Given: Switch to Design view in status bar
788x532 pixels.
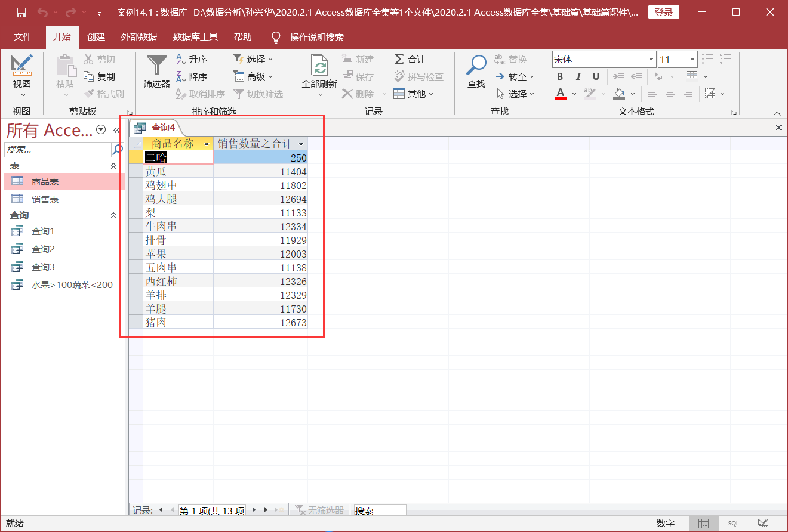Looking at the screenshot, I should 763,524.
